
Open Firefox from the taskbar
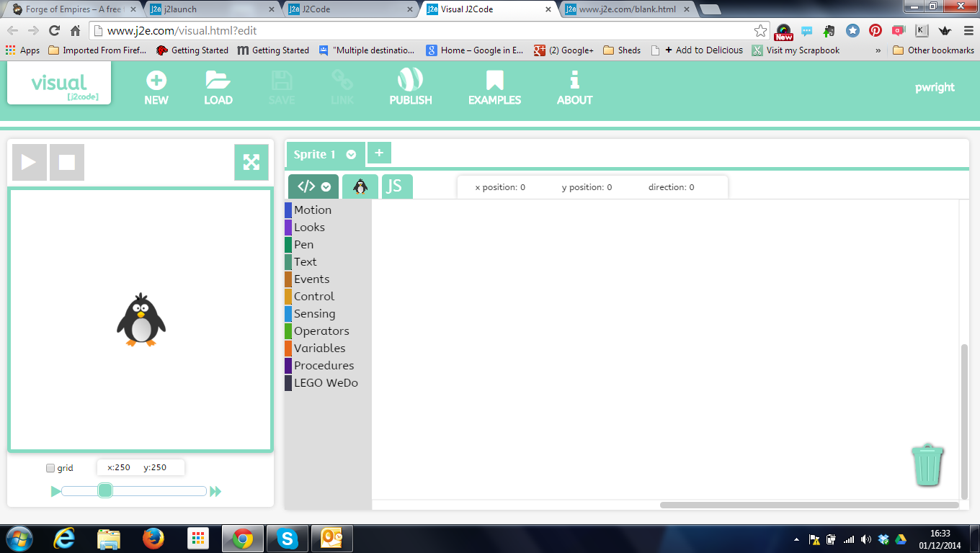tap(153, 539)
